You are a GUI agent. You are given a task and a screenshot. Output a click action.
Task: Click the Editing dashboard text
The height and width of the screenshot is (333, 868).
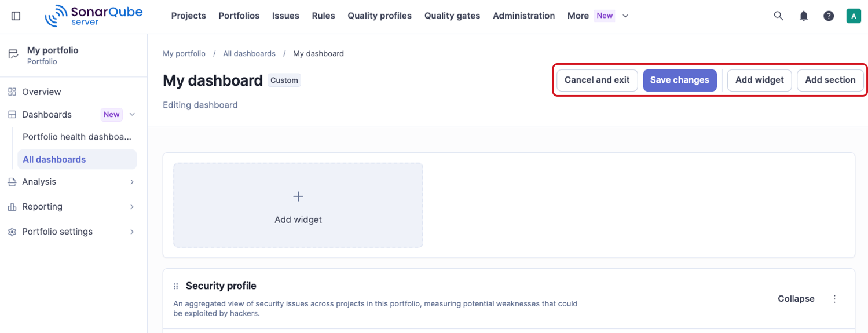[200, 105]
